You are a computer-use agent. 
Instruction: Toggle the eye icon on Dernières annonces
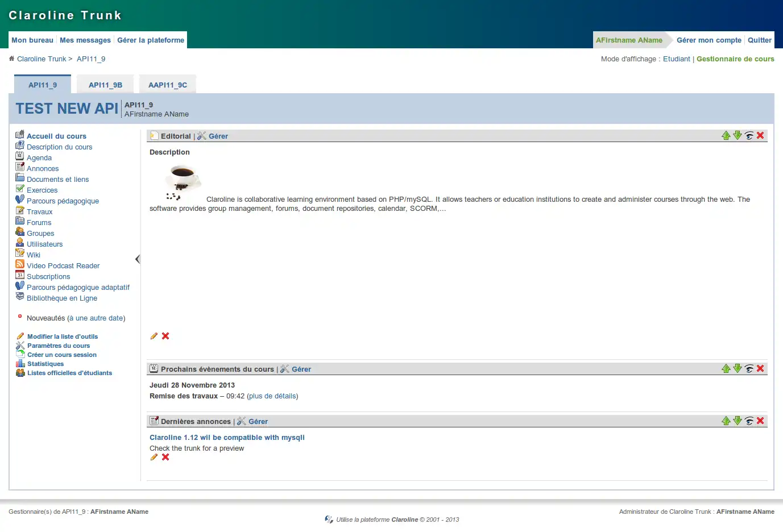[x=749, y=421]
